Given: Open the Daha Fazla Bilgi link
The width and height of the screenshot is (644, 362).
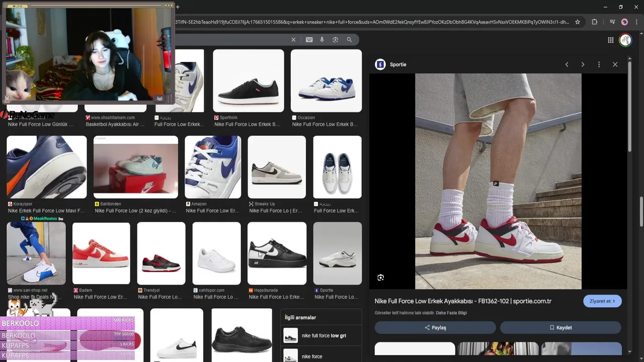Looking at the screenshot, I should [451, 313].
